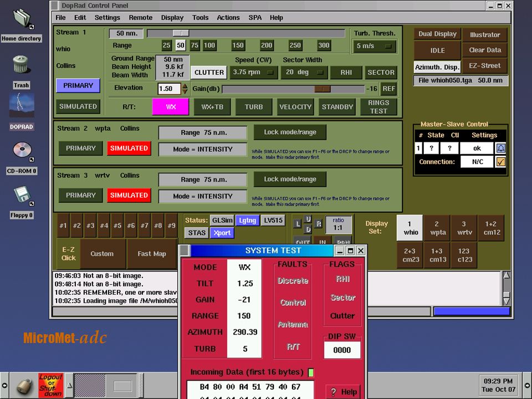Select the VELOCITY R/T mode

(x=295, y=107)
